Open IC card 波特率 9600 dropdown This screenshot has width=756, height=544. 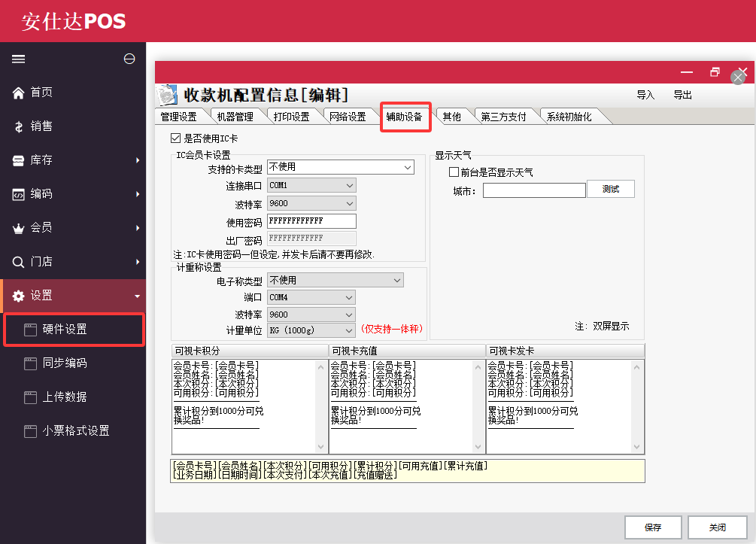tap(311, 203)
